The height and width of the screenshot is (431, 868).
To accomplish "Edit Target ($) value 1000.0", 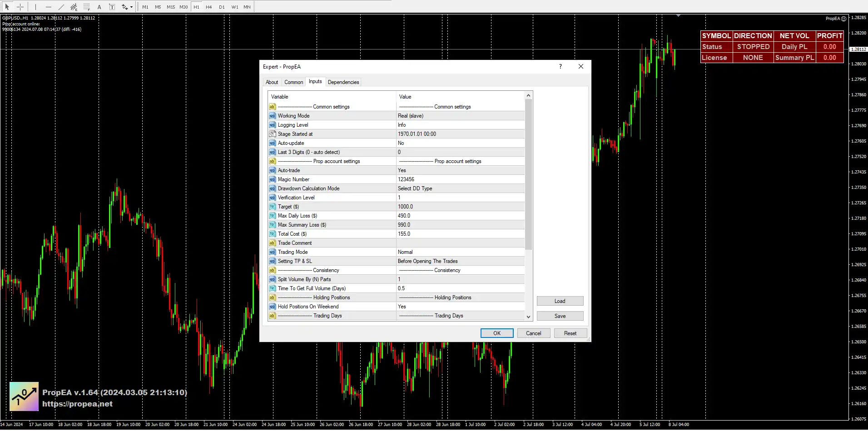I will point(460,207).
